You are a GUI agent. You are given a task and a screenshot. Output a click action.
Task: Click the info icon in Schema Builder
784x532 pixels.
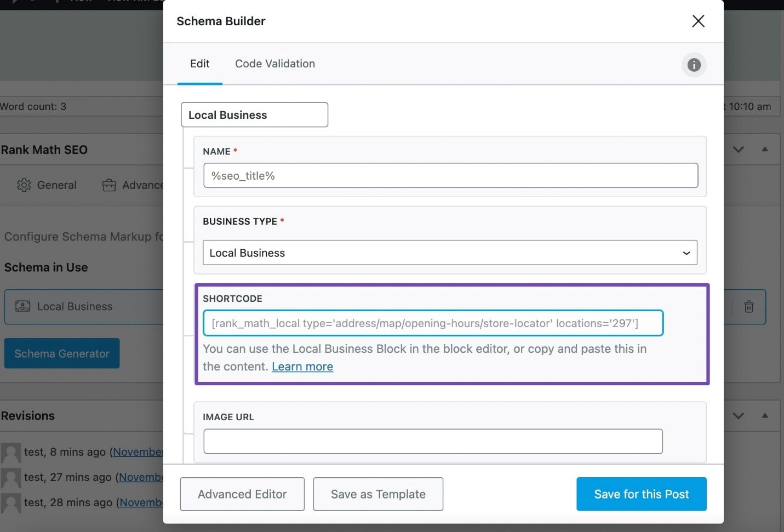click(694, 65)
